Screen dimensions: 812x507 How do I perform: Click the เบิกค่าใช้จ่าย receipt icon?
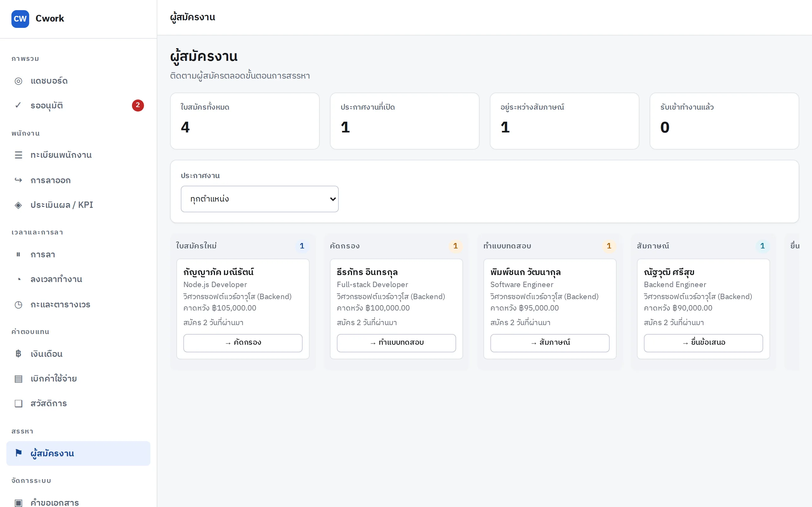[18, 379]
